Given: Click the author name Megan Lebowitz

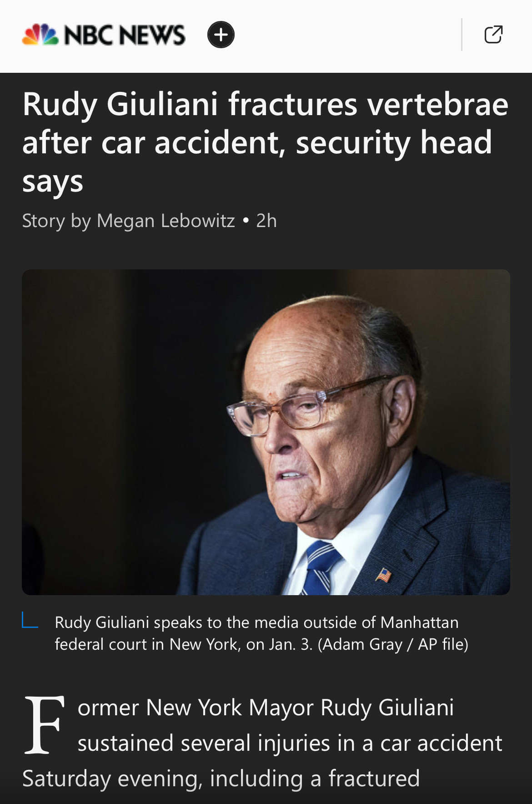Looking at the screenshot, I should pyautogui.click(x=166, y=221).
